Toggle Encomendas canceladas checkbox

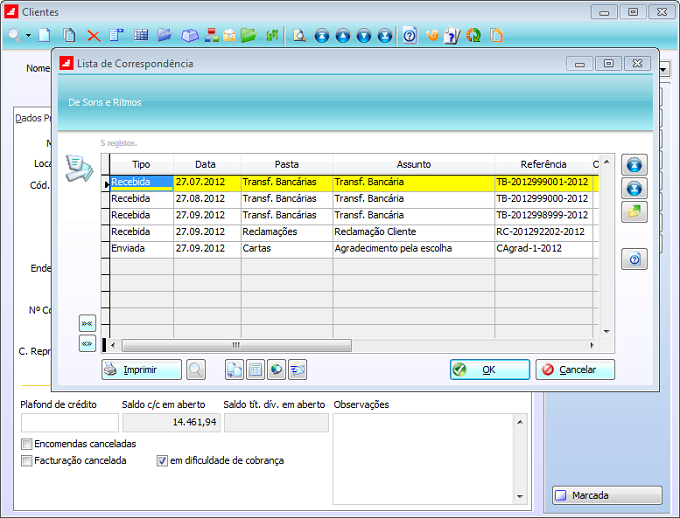[x=27, y=444]
